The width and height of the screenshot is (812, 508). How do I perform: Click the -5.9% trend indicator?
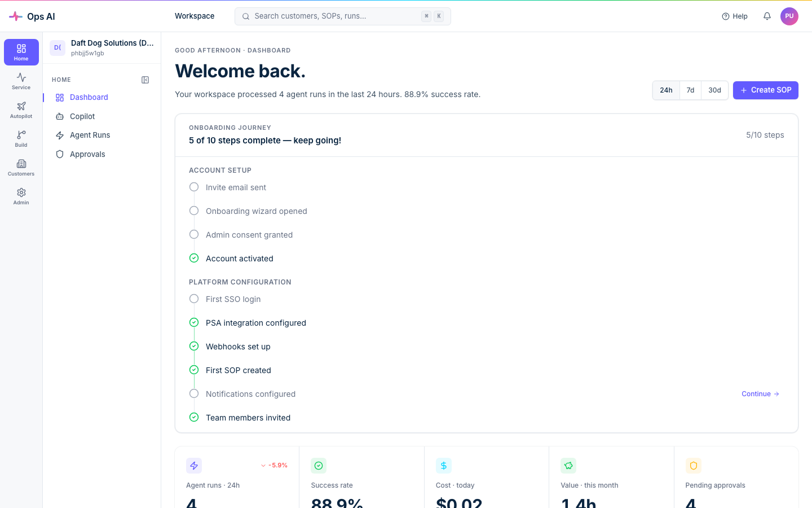(x=274, y=466)
